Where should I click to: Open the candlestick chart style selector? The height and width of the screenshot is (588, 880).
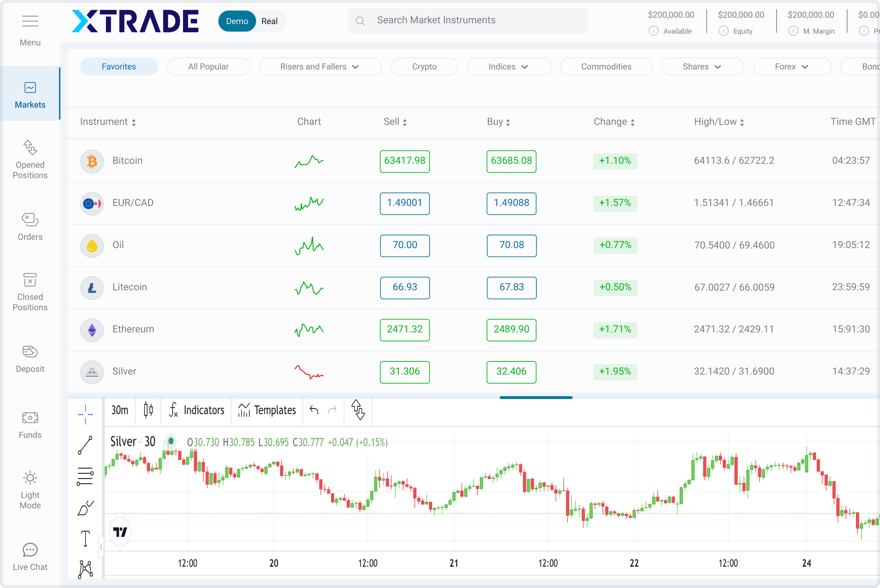pos(148,411)
